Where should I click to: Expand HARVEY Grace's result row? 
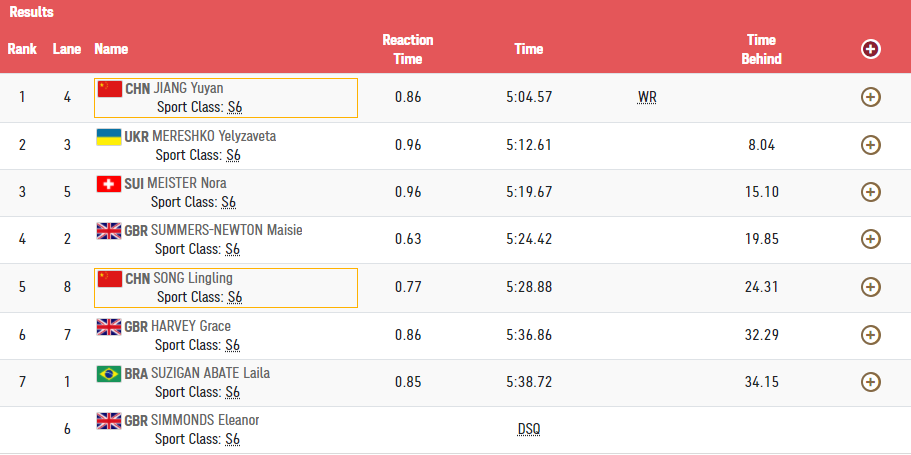point(870,334)
